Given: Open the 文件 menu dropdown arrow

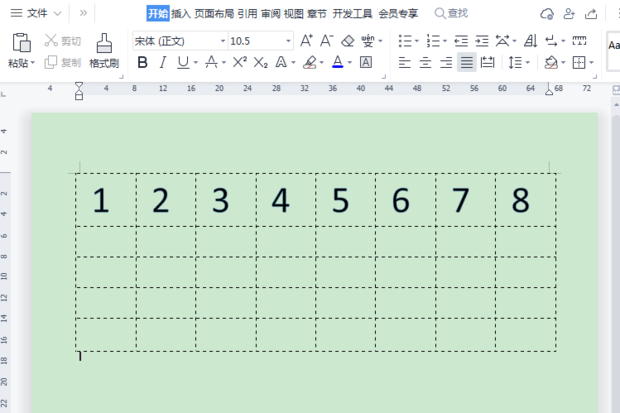Looking at the screenshot, I should pyautogui.click(x=57, y=14).
